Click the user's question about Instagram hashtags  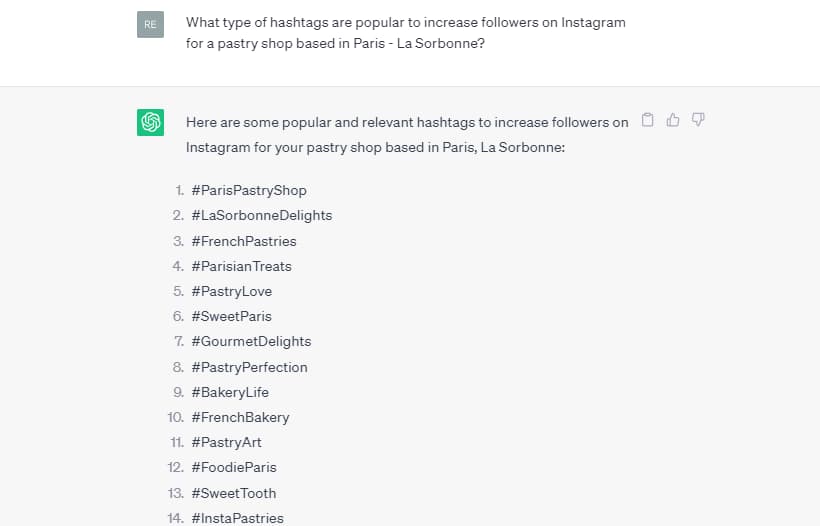pos(405,32)
